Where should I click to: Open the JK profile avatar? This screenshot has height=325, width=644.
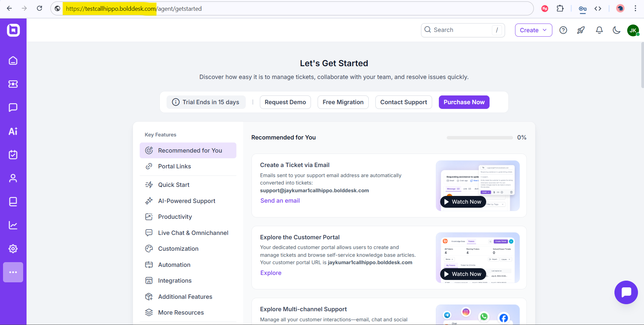point(633,30)
